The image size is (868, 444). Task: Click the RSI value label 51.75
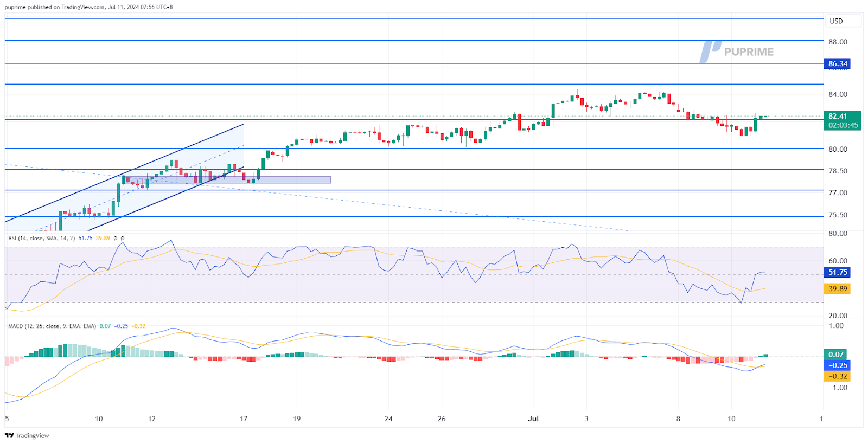[x=837, y=272]
